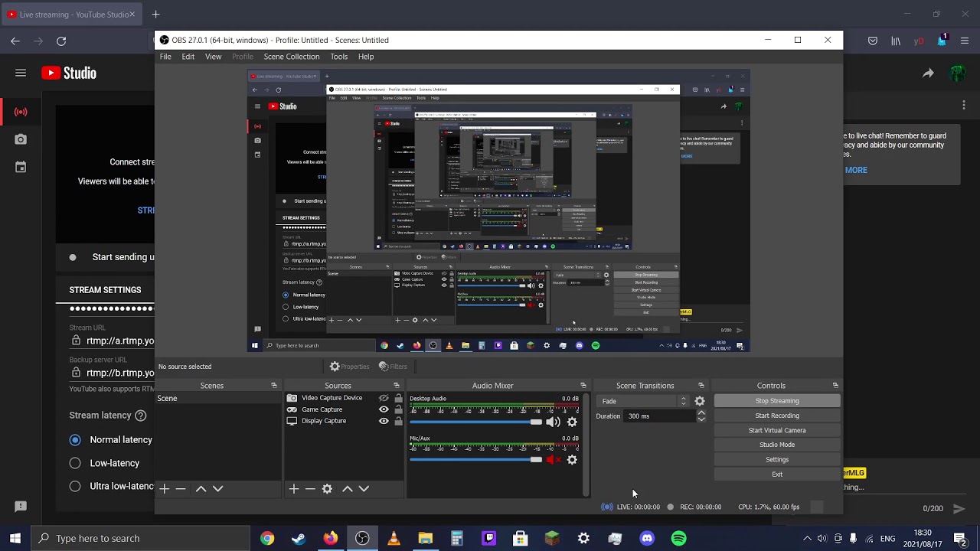Hide the Display Capture source
Screen dimensions: 980x551
tap(384, 421)
